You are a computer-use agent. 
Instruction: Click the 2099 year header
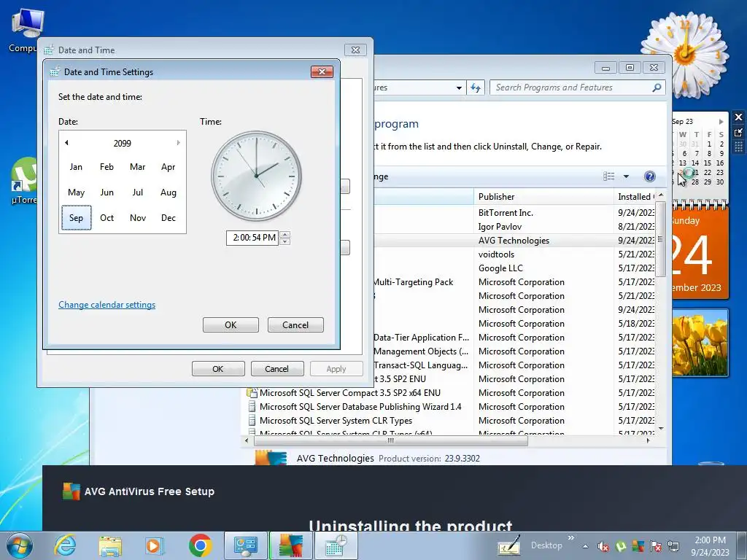coord(123,144)
